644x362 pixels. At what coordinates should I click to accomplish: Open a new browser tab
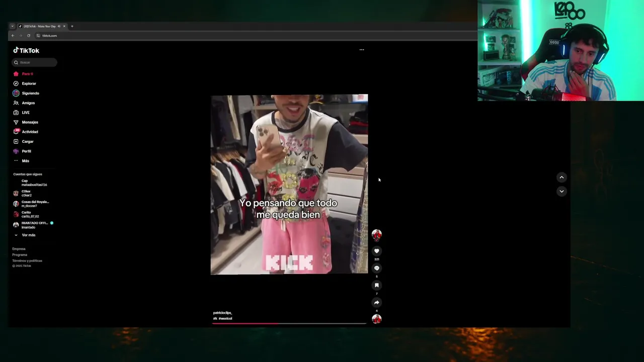click(72, 26)
